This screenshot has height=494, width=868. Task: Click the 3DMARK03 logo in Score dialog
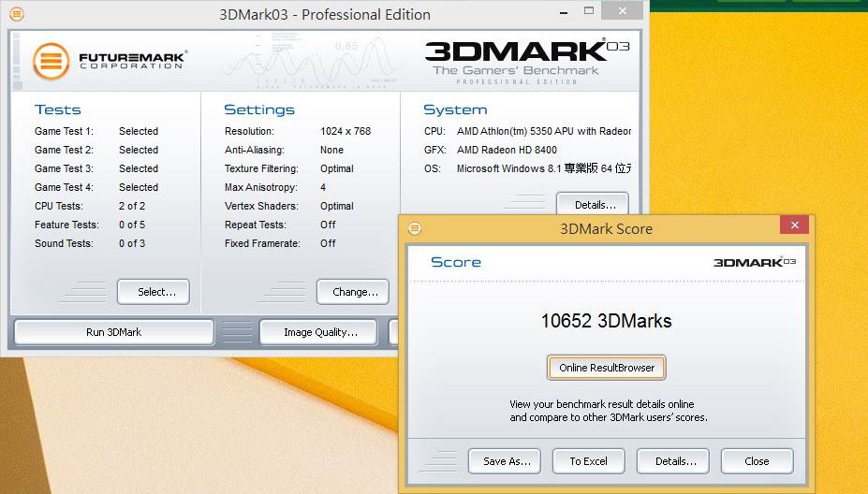(x=755, y=262)
